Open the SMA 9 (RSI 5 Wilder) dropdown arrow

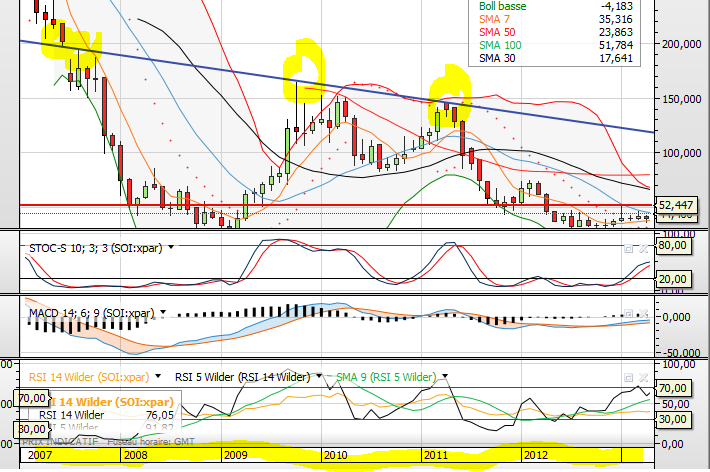[445, 376]
